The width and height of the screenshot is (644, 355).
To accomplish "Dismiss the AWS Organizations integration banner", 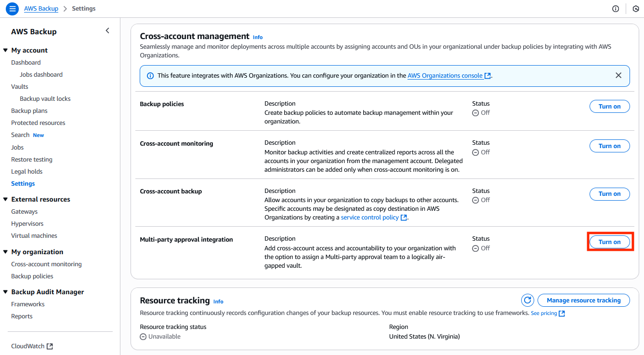I will tap(618, 75).
